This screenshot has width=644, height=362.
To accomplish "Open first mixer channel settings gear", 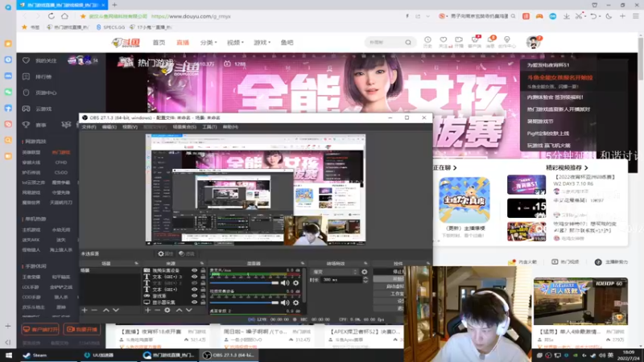I will click(295, 283).
